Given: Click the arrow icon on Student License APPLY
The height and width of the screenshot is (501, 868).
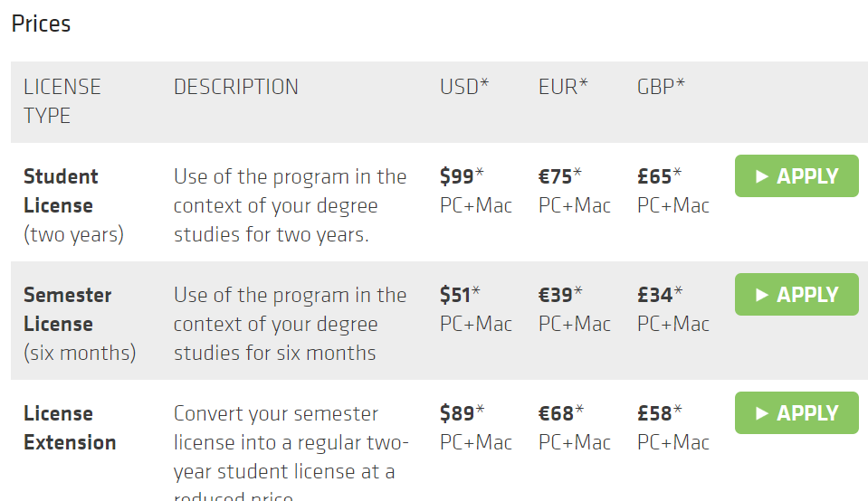Looking at the screenshot, I should (762, 176).
